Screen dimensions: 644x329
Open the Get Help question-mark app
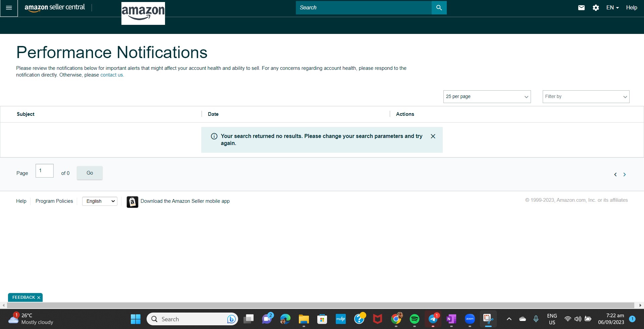coord(359,319)
